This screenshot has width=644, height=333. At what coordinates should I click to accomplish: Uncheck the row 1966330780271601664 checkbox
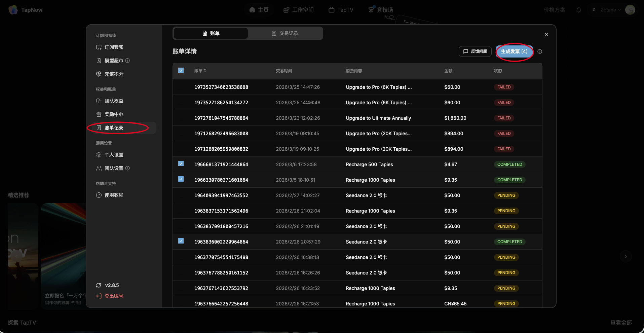pyautogui.click(x=181, y=179)
